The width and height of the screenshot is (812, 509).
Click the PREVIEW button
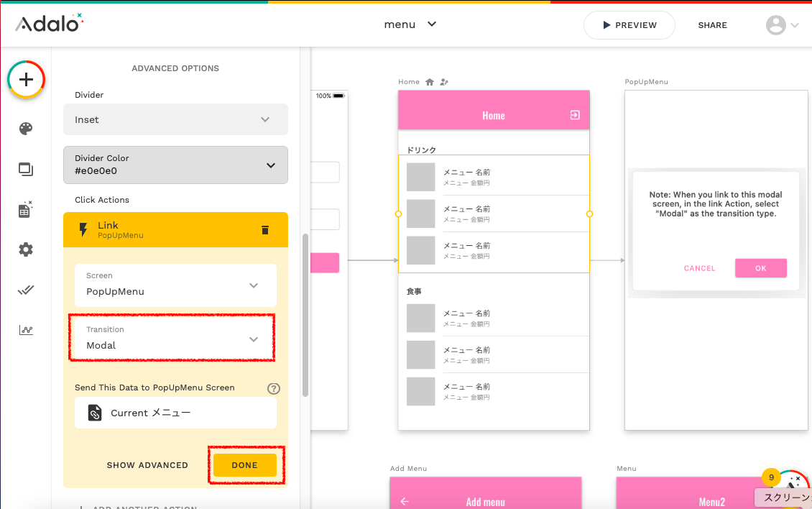[x=629, y=25]
